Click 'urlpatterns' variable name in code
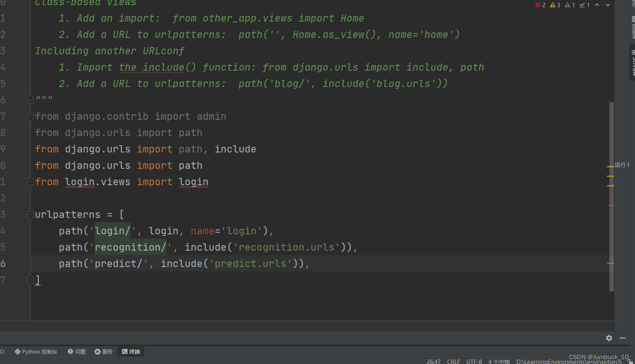The image size is (635, 364). click(x=68, y=215)
